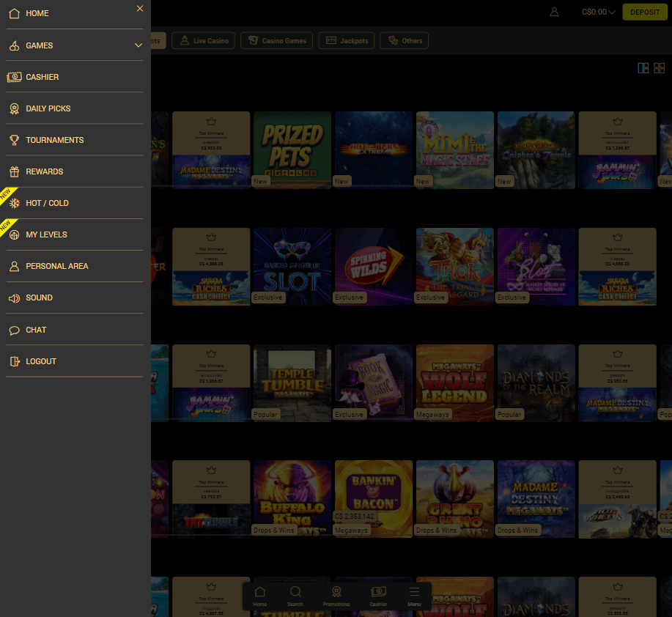The width and height of the screenshot is (672, 617).
Task: Click the Hot / Cold snowflake icon
Action: point(14,203)
